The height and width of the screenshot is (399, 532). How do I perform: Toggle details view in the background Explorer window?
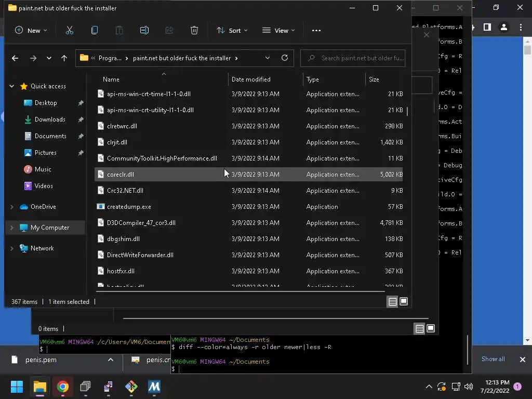420,328
